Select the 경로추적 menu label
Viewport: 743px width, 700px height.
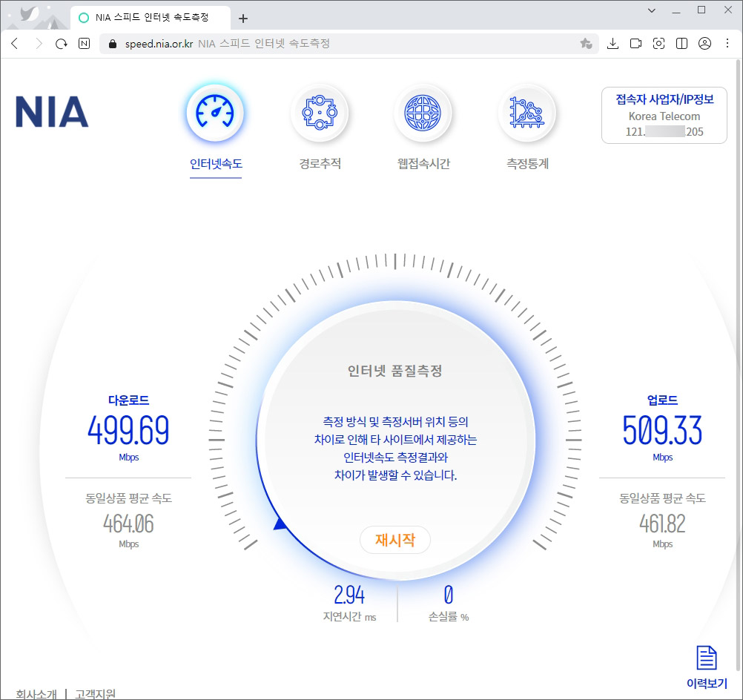(320, 164)
